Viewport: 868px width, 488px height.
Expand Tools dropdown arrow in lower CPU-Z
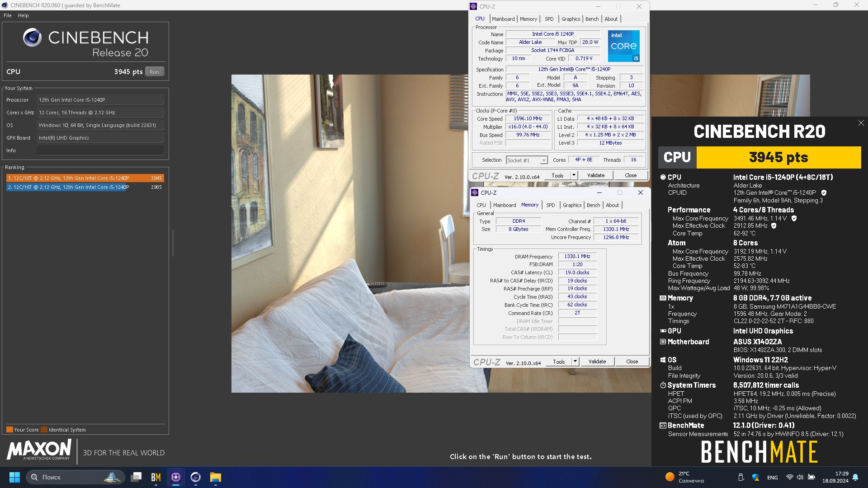pos(575,361)
